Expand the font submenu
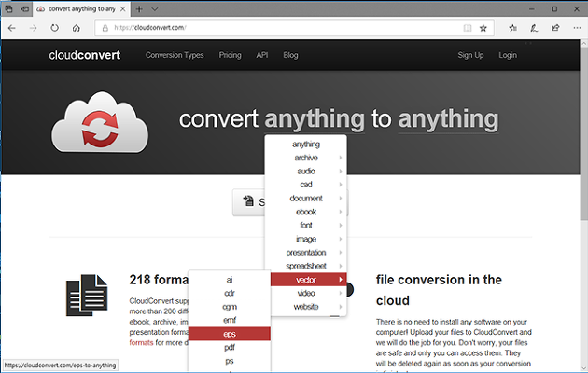Screen dimensions: 588x373 coord(305,226)
